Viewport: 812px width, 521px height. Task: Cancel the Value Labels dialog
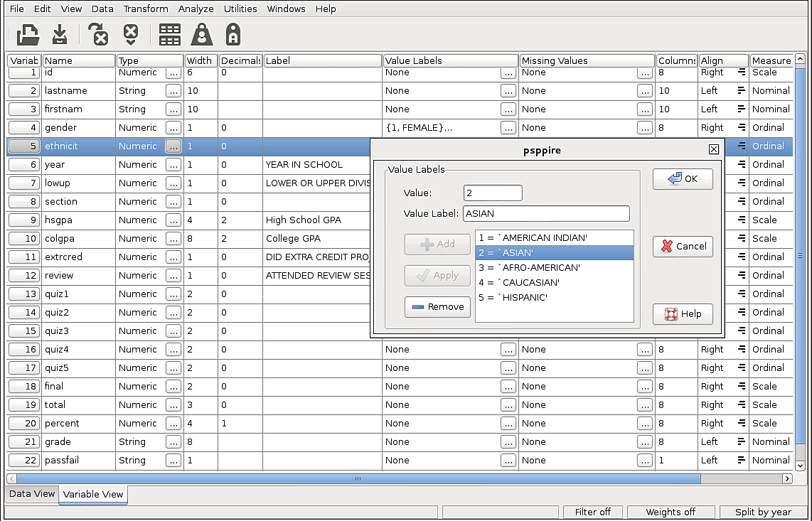683,246
